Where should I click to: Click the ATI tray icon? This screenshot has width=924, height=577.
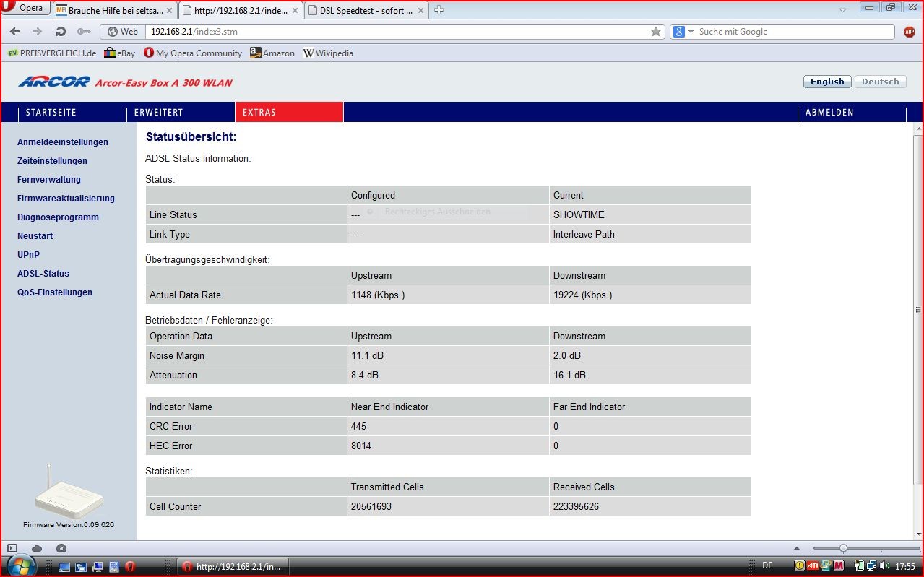(x=813, y=565)
